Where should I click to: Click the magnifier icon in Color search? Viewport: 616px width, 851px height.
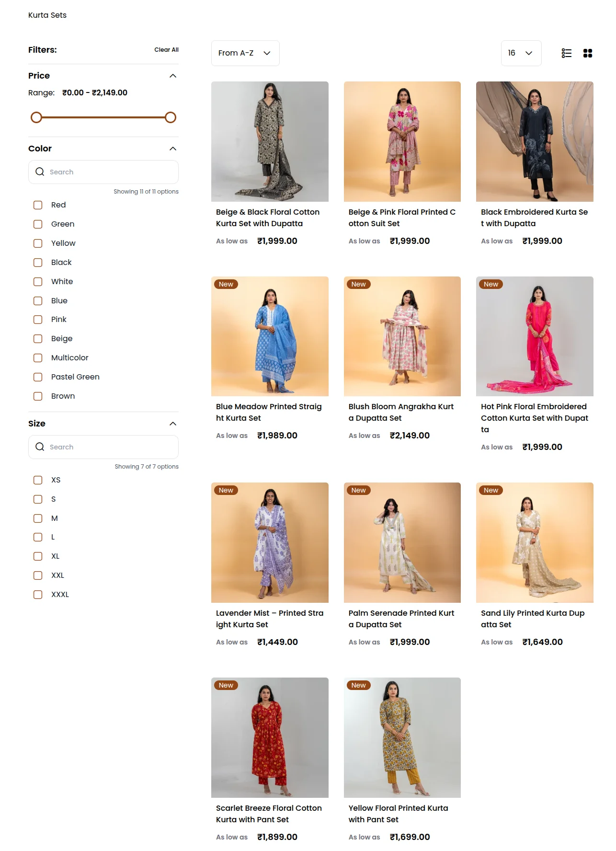pos(40,172)
